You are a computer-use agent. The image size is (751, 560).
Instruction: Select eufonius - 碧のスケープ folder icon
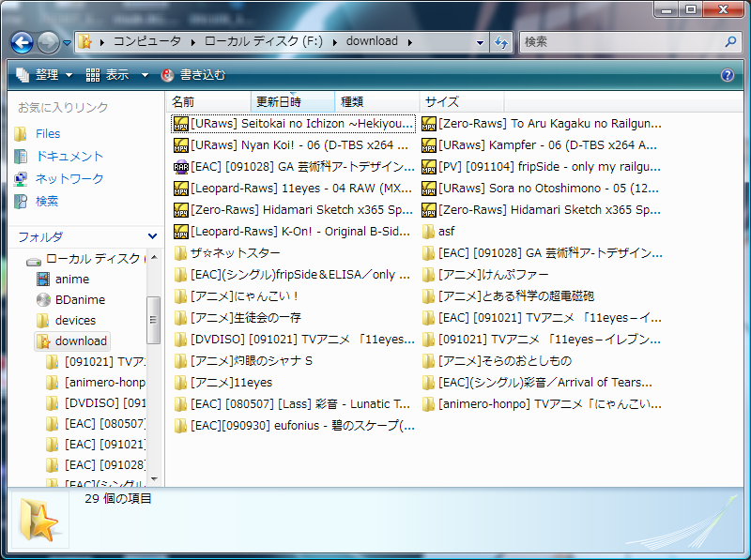coord(180,426)
